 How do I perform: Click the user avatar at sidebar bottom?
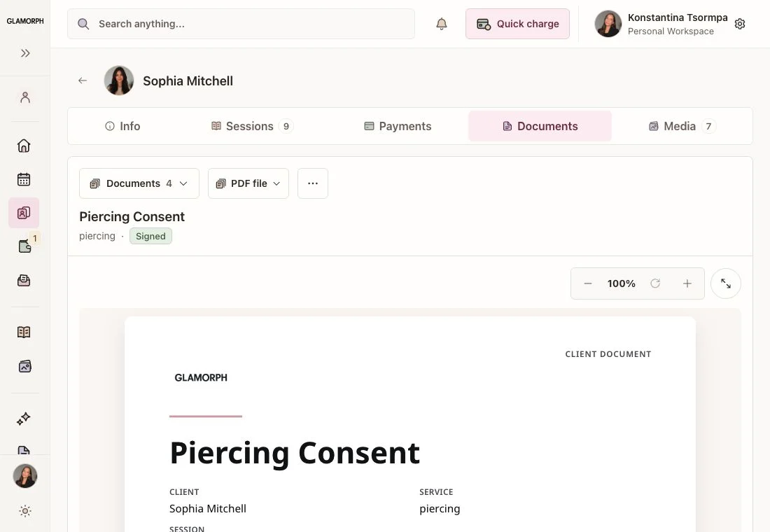[25, 476]
